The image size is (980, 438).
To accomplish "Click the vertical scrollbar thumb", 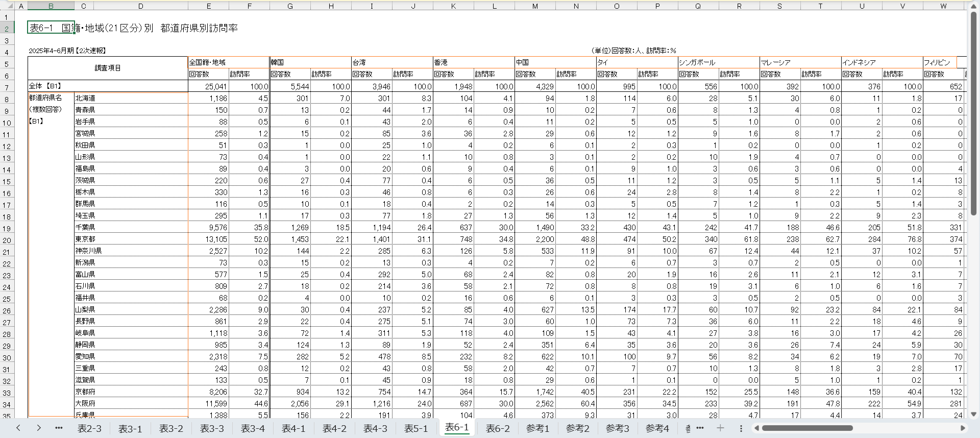I will tap(973, 112).
